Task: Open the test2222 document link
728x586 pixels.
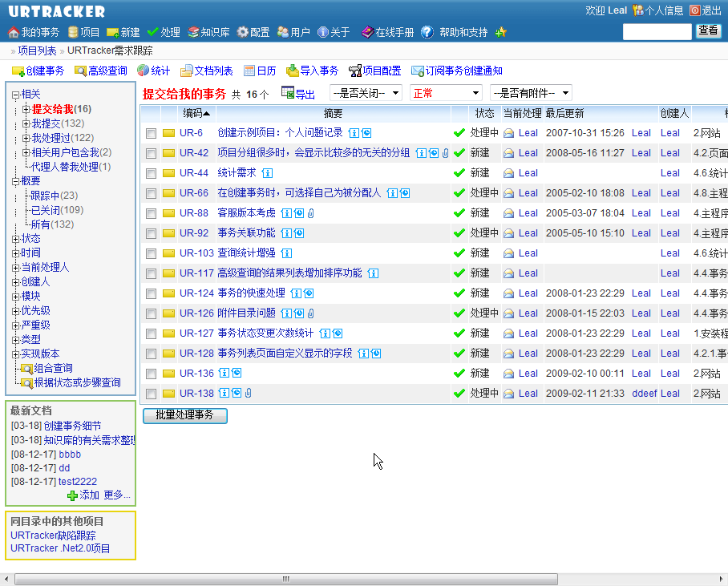Action: tap(78, 482)
